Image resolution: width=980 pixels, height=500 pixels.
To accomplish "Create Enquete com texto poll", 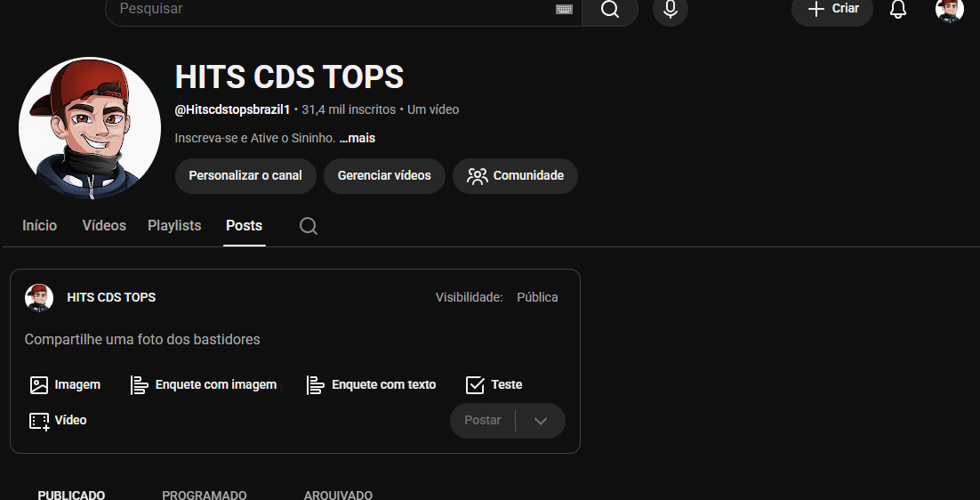I will (x=371, y=385).
